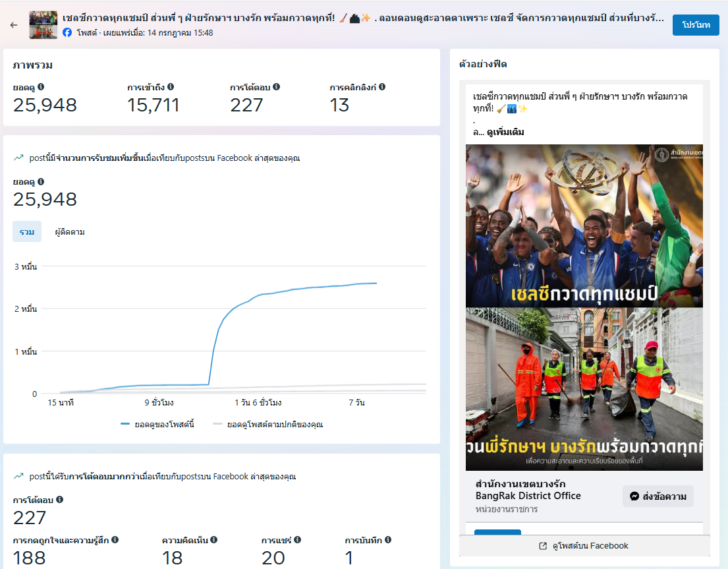Image resolution: width=728 pixels, height=569 pixels.
Task: Show info icon next to การคลิกลิงก์
Action: pyautogui.click(x=382, y=87)
